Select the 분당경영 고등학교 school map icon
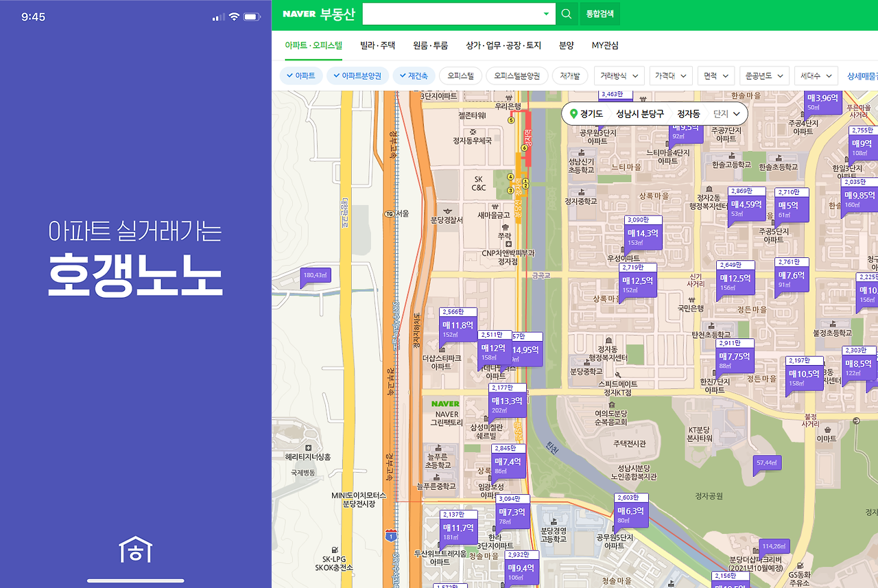Viewport: 878px width, 588px height. [x=554, y=521]
